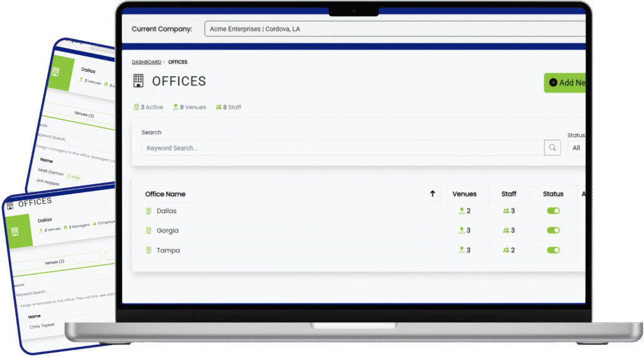Screen dimensions: 644x357
Task: Click the 8 Staff summary text
Action: pos(232,107)
